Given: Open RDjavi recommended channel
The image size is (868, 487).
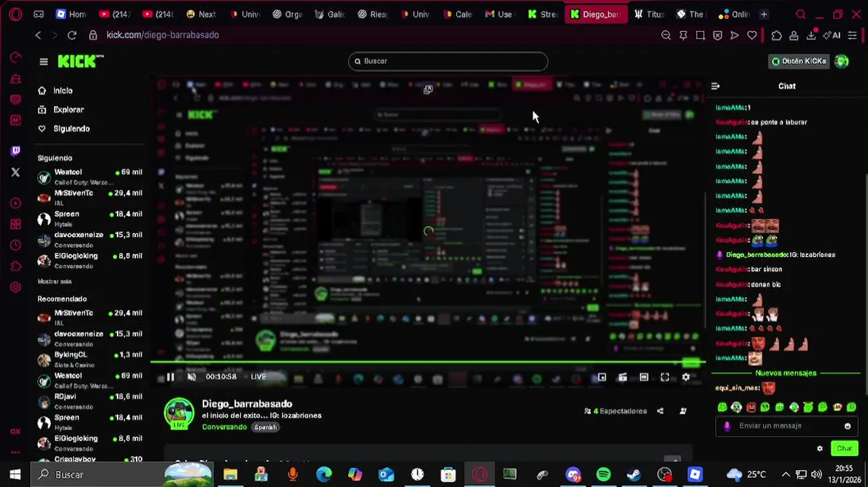Looking at the screenshot, I should (x=90, y=401).
